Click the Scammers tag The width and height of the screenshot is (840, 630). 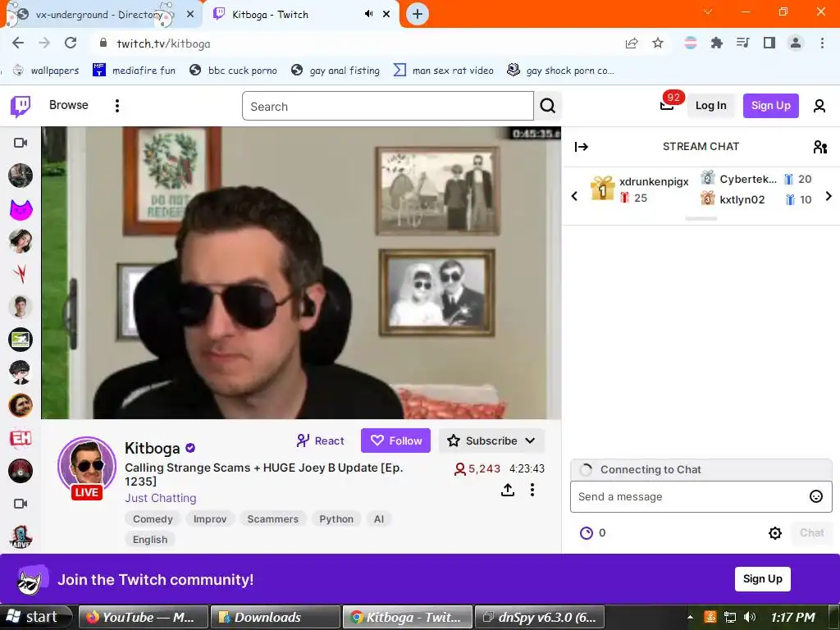click(x=272, y=519)
